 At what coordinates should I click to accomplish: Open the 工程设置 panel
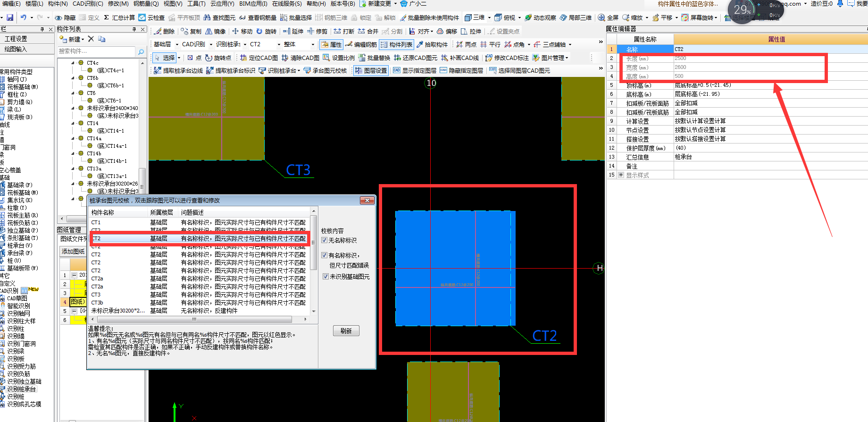pyautogui.click(x=27, y=39)
